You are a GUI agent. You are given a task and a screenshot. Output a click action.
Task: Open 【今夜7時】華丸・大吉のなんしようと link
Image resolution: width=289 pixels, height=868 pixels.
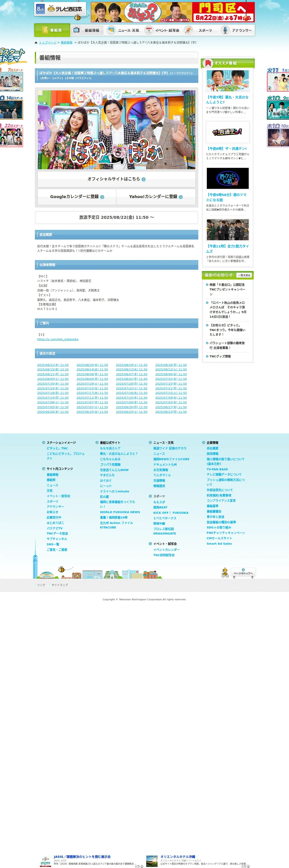click(x=227, y=100)
